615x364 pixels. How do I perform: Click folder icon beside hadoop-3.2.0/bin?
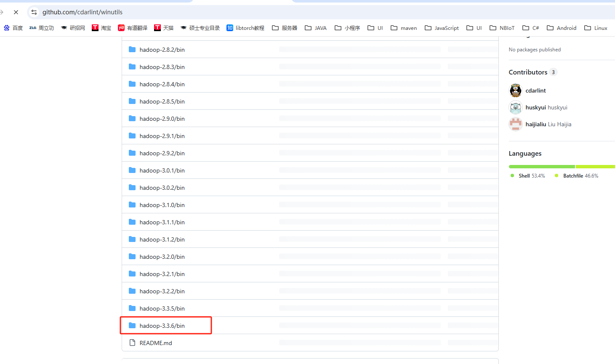click(132, 256)
